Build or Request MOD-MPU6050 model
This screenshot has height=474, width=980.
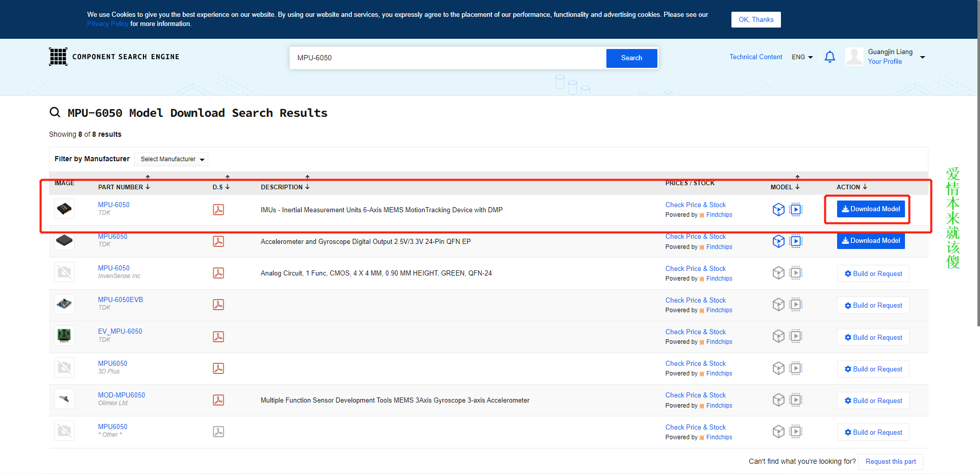coord(873,401)
